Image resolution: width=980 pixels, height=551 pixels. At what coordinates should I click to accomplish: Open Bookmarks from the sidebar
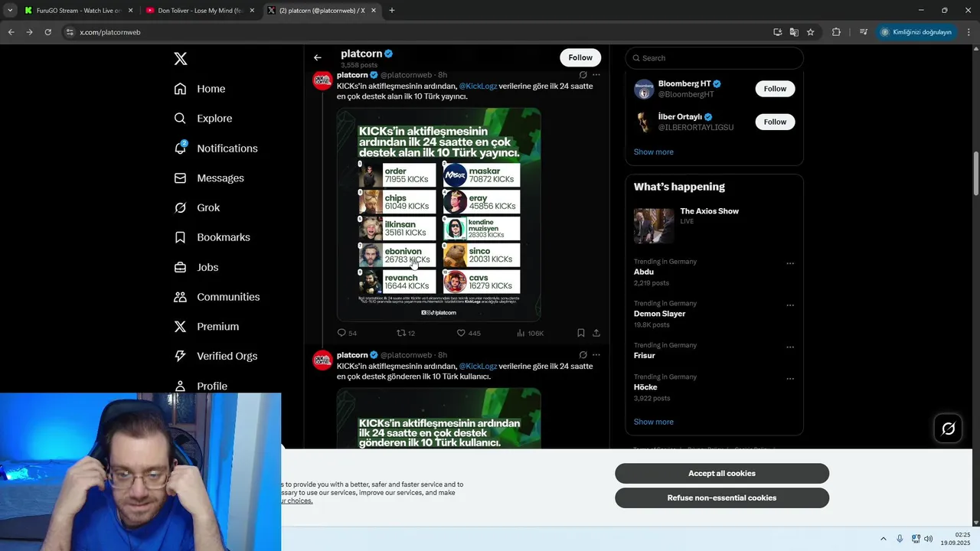[212, 237]
